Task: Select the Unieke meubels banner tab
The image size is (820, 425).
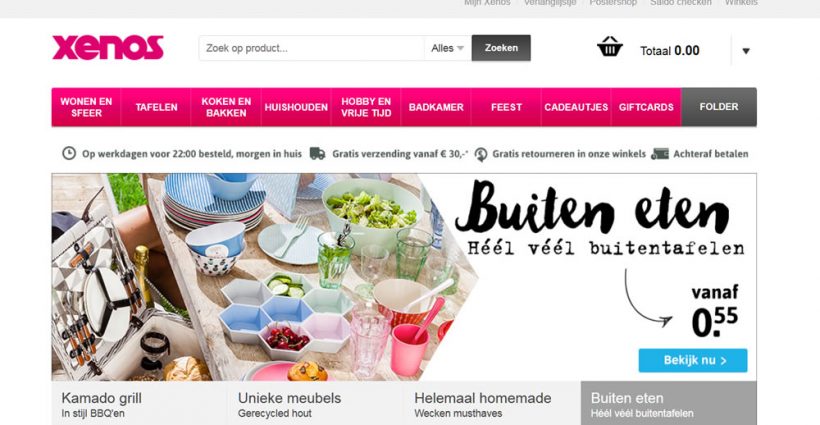Action: 315,403
